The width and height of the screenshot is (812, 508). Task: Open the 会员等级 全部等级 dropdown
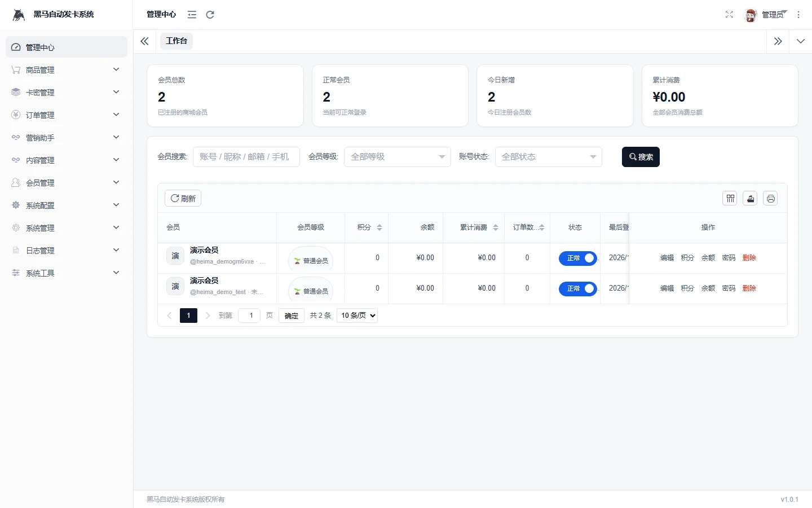(398, 157)
